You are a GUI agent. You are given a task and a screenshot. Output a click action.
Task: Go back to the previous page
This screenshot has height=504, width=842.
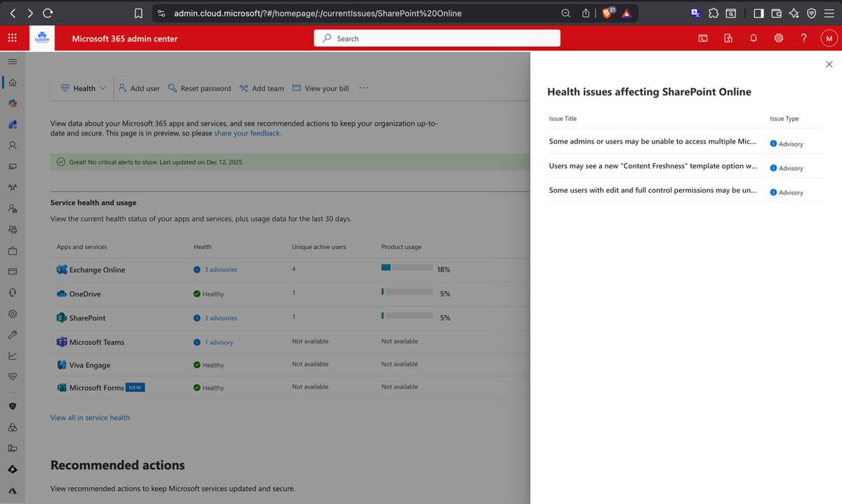(x=13, y=13)
